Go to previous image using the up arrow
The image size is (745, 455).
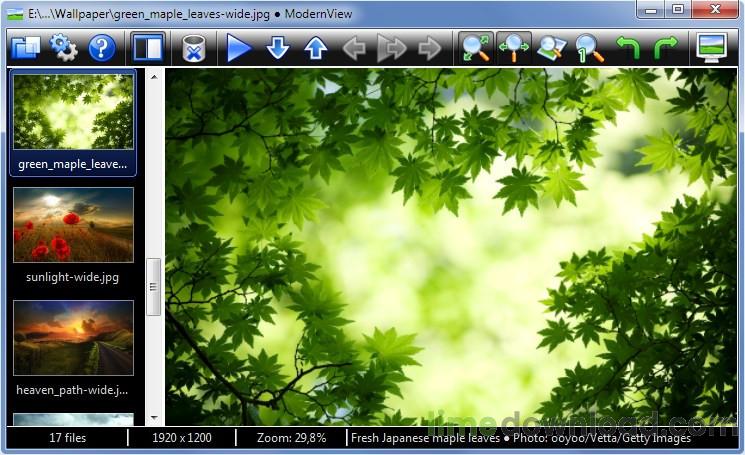[316, 47]
